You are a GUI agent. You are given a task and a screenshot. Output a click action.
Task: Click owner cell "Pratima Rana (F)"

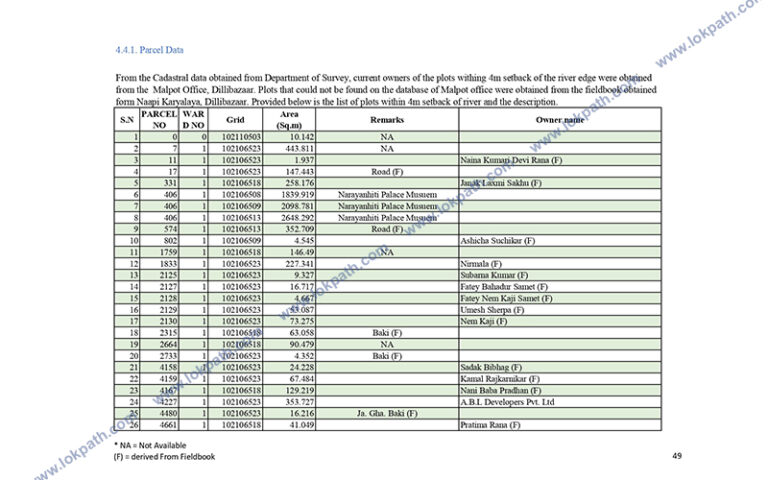pos(490,425)
